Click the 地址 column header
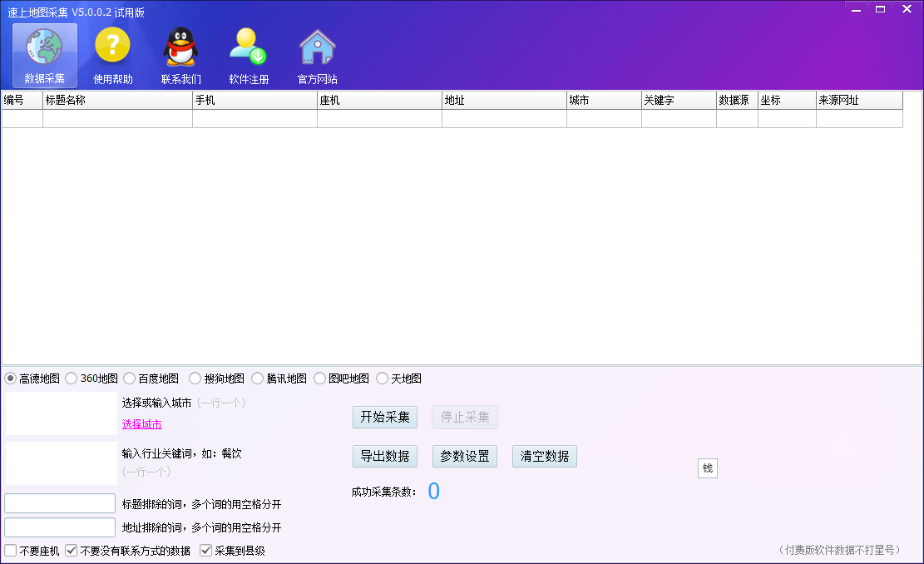This screenshot has height=564, width=924. pyautogui.click(x=505, y=100)
